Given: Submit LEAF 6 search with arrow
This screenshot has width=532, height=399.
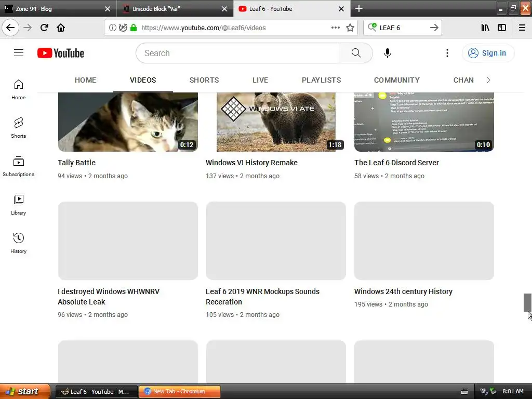Looking at the screenshot, I should coord(434,28).
